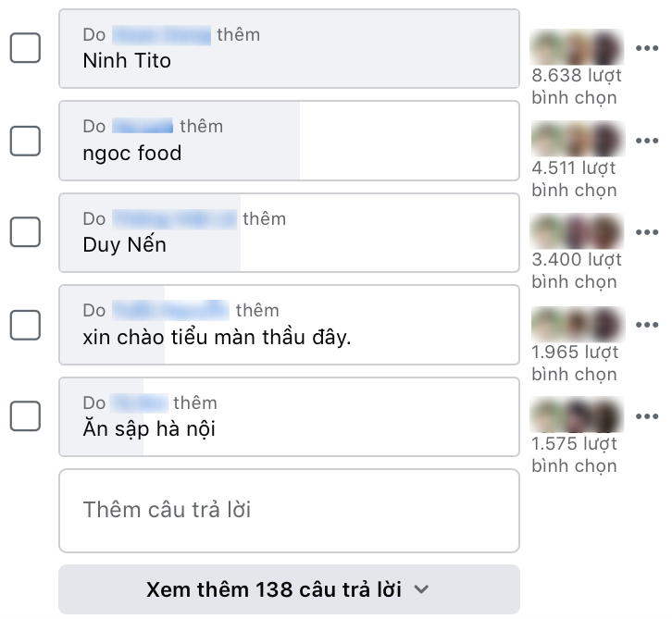Tick the xin chào tiểu màn thầu checkbox

tap(25, 325)
